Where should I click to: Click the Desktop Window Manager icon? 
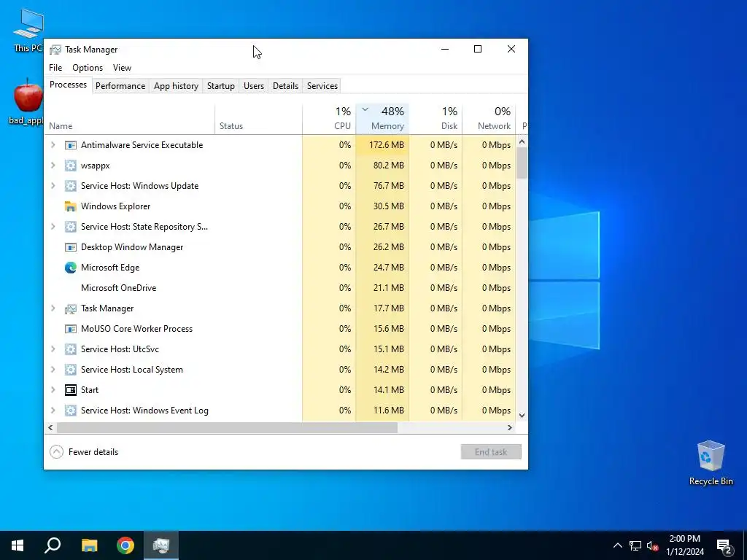click(71, 247)
